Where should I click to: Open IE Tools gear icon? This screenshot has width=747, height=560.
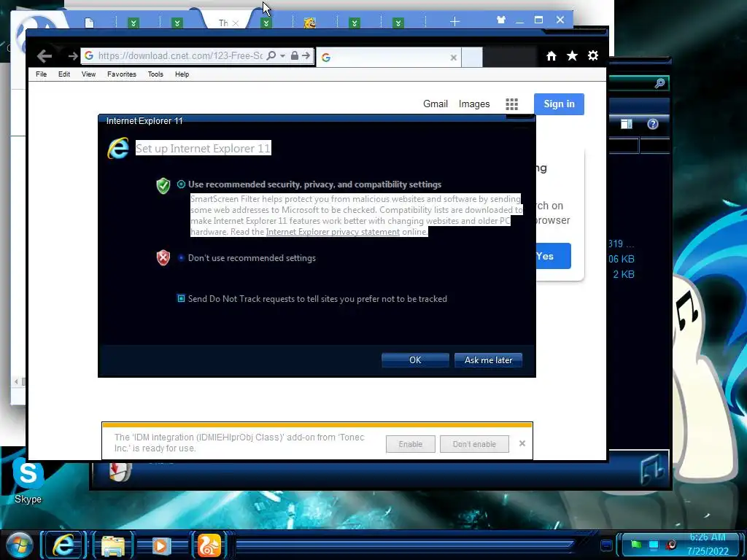[x=592, y=55]
